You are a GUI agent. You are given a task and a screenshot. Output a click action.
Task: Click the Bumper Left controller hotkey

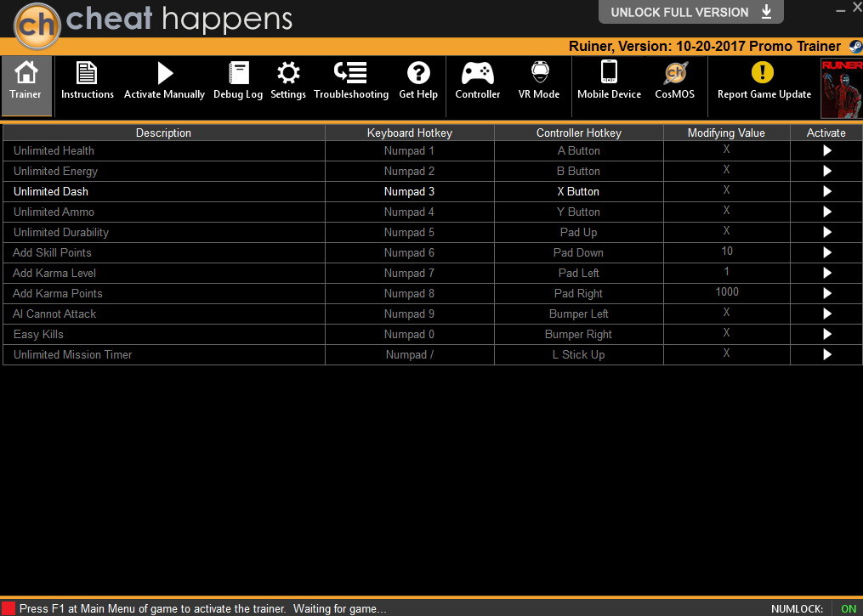click(x=578, y=314)
